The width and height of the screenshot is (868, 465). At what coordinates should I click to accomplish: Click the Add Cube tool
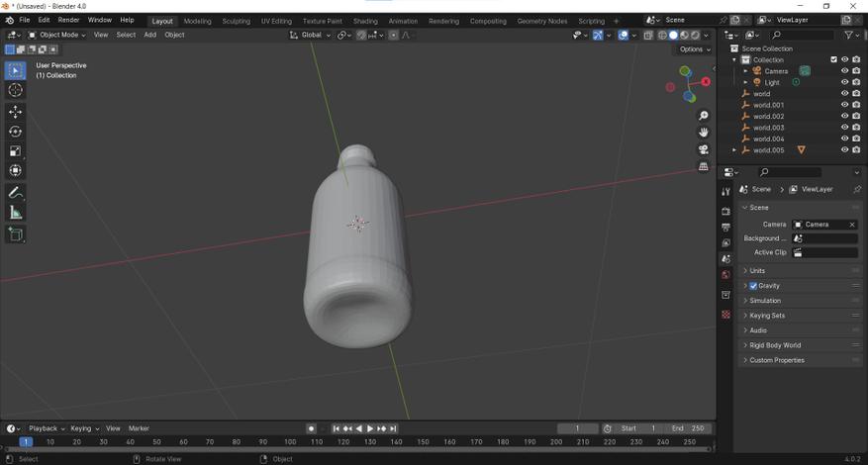(15, 234)
